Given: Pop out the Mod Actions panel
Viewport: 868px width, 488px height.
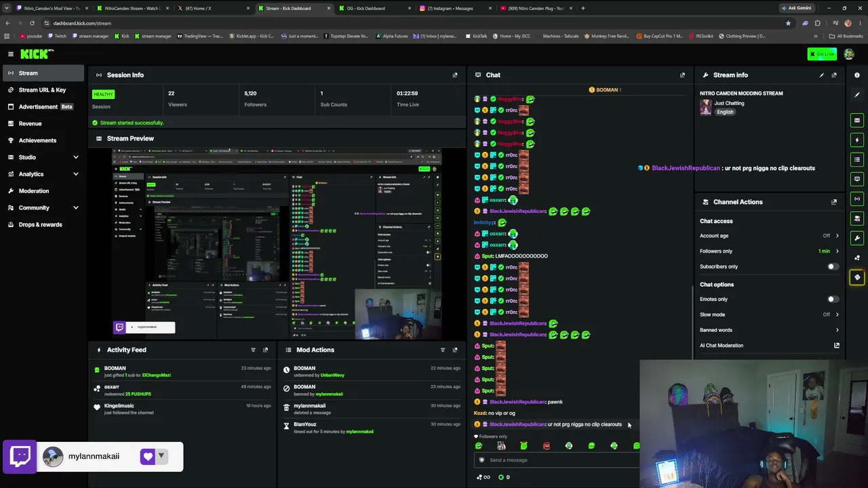Looking at the screenshot, I should coord(455,350).
